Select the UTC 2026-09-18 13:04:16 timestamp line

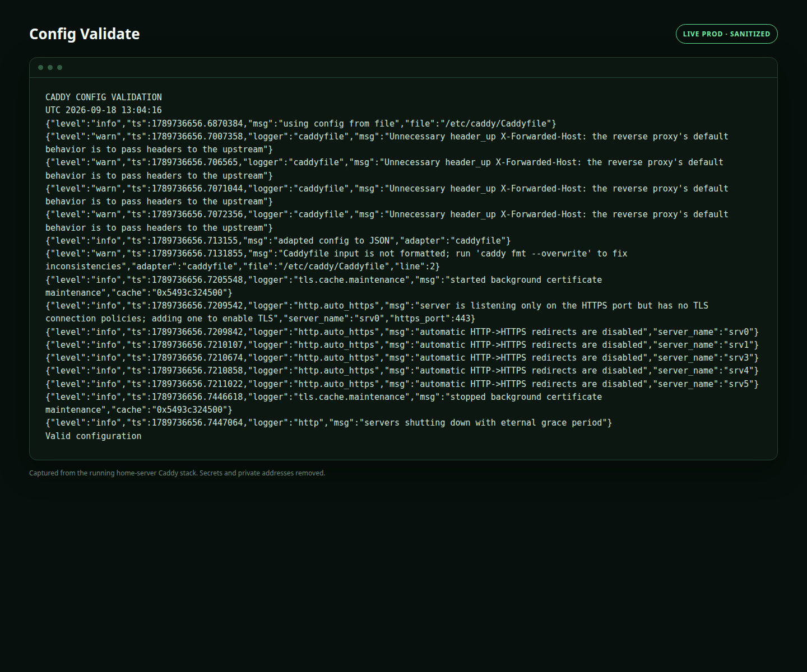104,110
